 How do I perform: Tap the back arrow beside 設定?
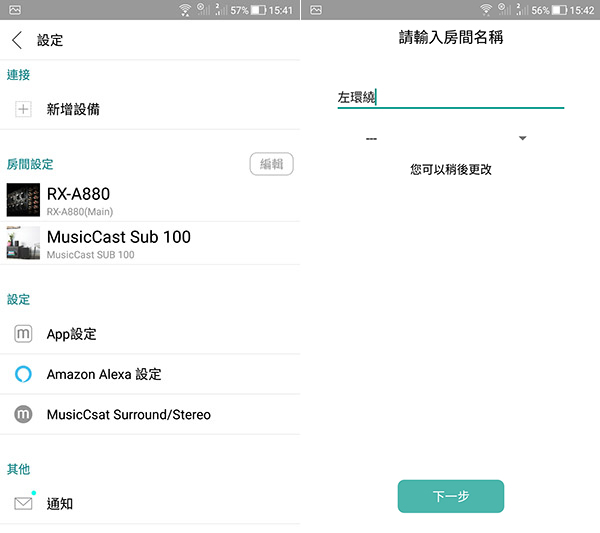click(x=17, y=40)
